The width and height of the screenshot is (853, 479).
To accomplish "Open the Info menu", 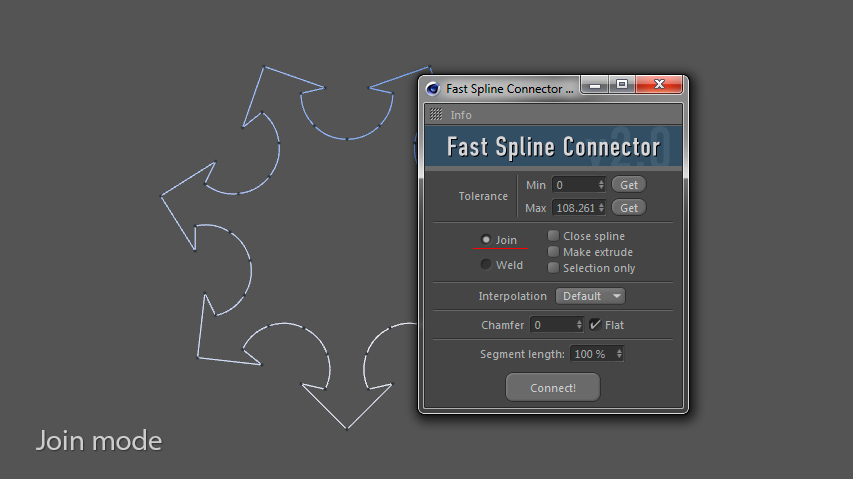I will click(x=461, y=115).
